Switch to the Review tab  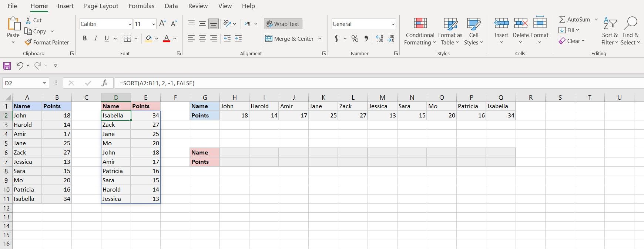point(198,6)
